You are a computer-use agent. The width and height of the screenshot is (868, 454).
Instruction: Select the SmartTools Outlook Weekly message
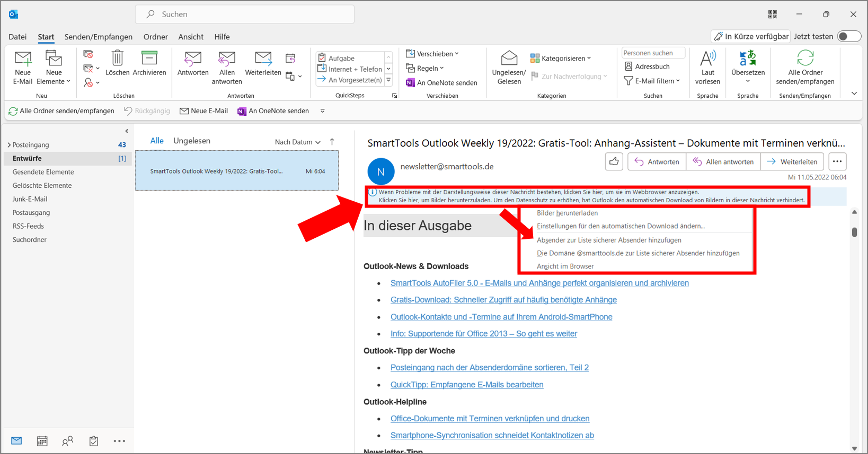(x=237, y=171)
